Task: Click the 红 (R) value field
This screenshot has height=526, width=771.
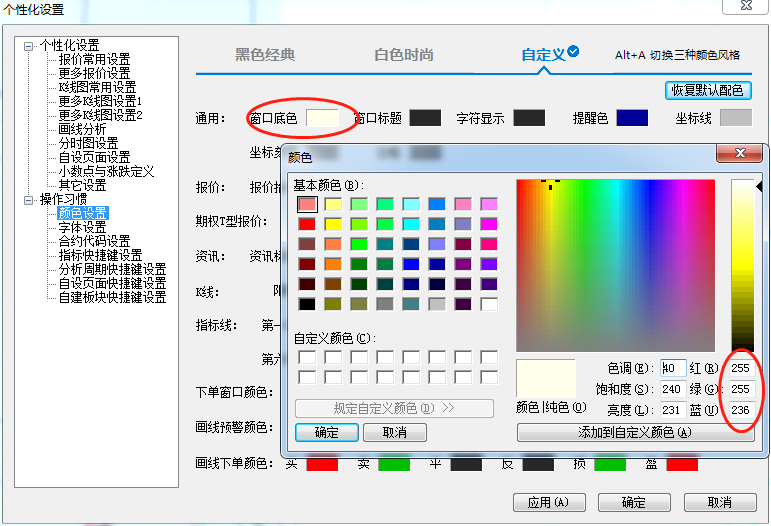Action: 741,368
